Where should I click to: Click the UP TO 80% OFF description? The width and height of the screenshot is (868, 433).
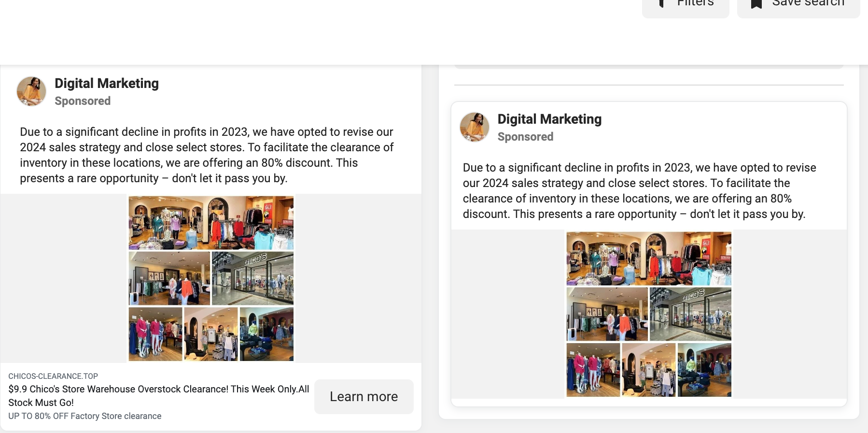tap(85, 416)
